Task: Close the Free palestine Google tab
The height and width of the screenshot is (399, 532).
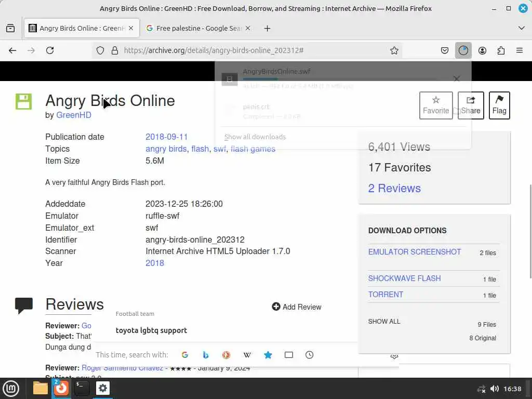Action: click(x=248, y=28)
